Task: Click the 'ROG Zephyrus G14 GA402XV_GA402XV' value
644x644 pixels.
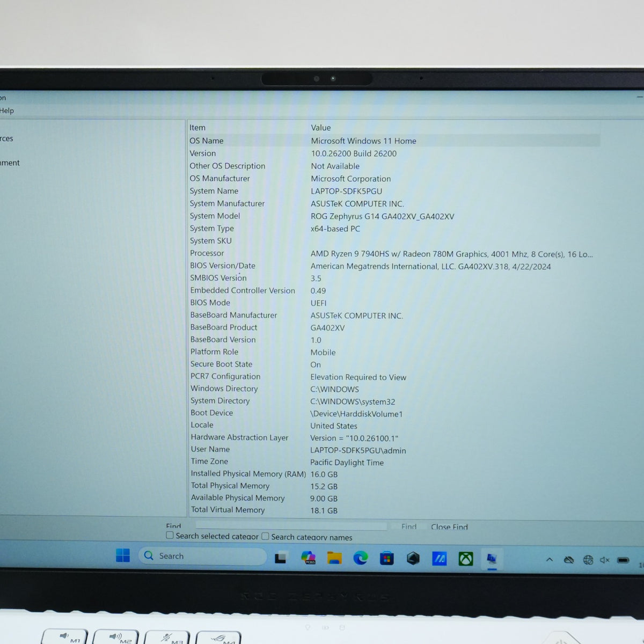Action: 383,216
